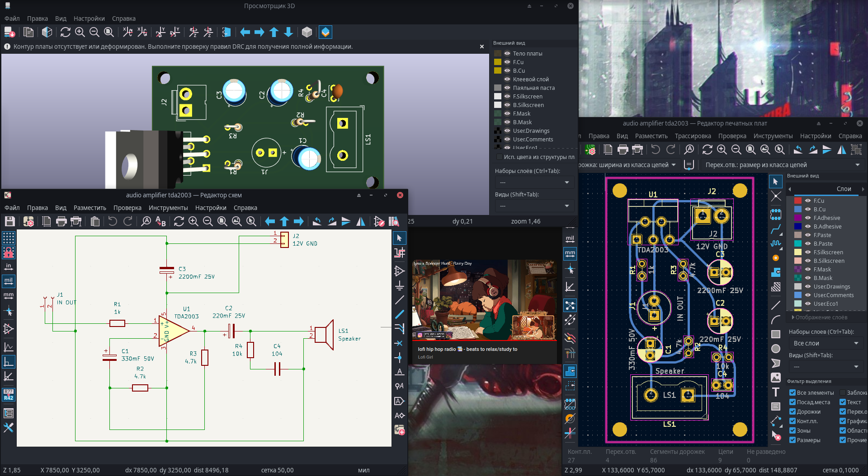Click Save icon in schematic editor toolbar
Screen dimensions: 868x476
point(9,221)
